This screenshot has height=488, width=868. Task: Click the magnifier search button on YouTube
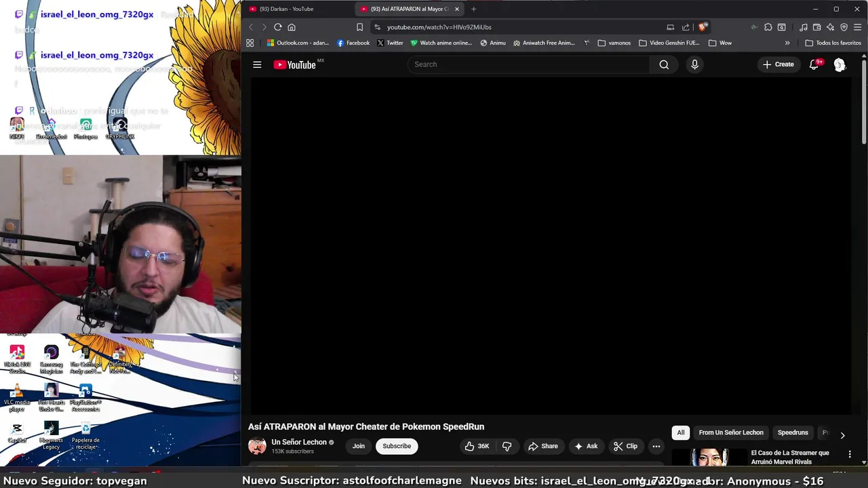pyautogui.click(x=664, y=64)
